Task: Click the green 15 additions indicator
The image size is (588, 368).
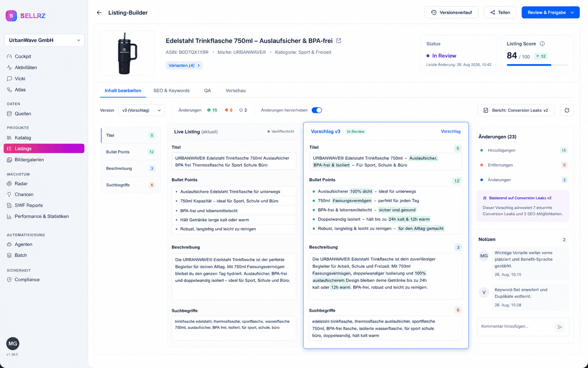Action: click(212, 110)
